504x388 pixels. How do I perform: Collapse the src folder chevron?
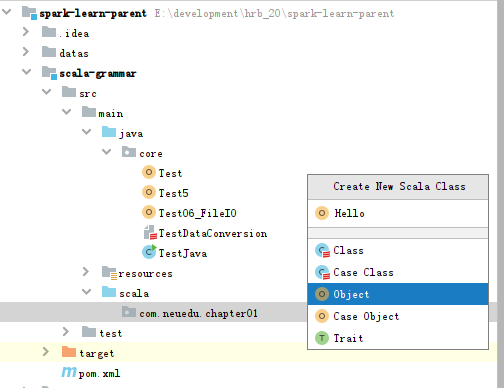[x=46, y=92]
